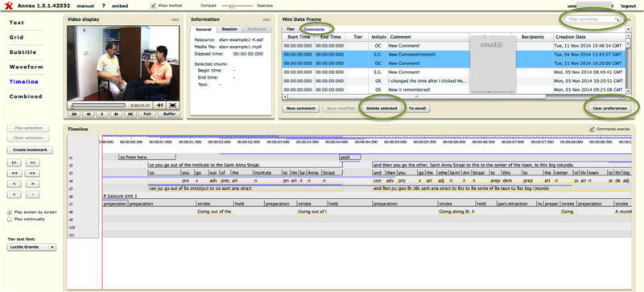This screenshot has width=644, height=292.
Task: Select 'I changed the time after' comment row
Action: point(453,81)
